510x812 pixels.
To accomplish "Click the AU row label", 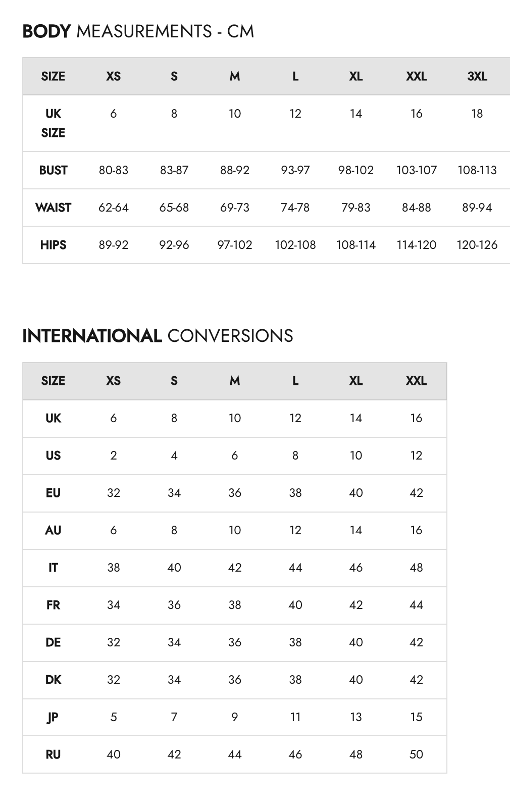I will coord(53,530).
